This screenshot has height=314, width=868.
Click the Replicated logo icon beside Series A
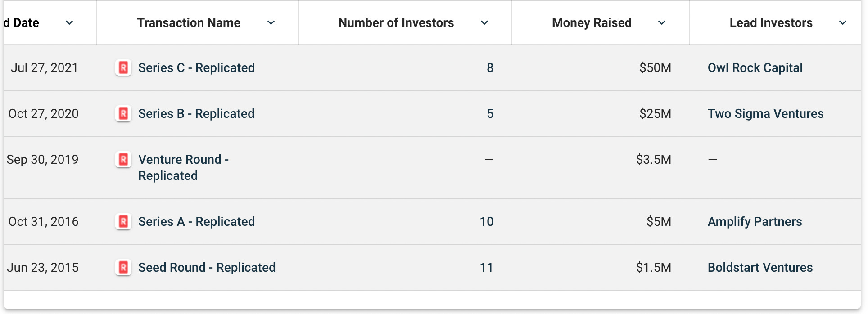click(123, 222)
